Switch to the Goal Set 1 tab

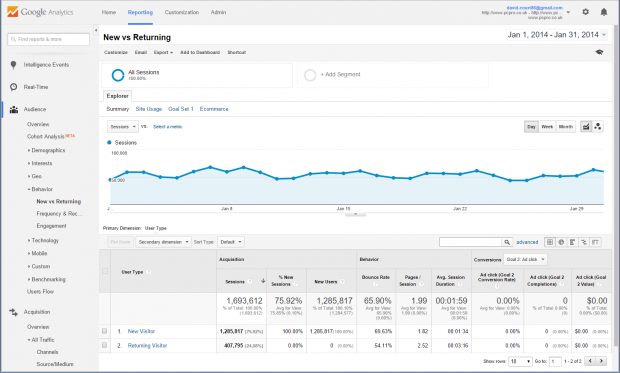[181, 109]
